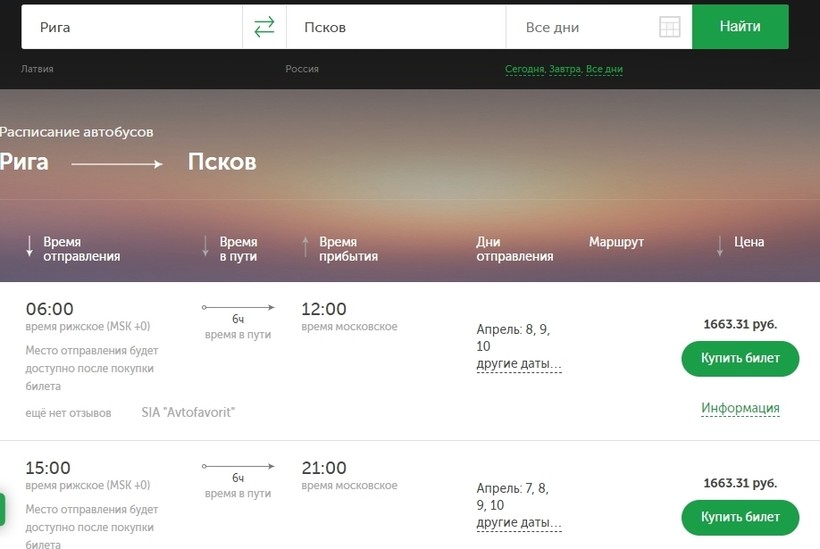Sort by departure time arrow
Screen dimensions: 820x549
pyautogui.click(x=30, y=246)
